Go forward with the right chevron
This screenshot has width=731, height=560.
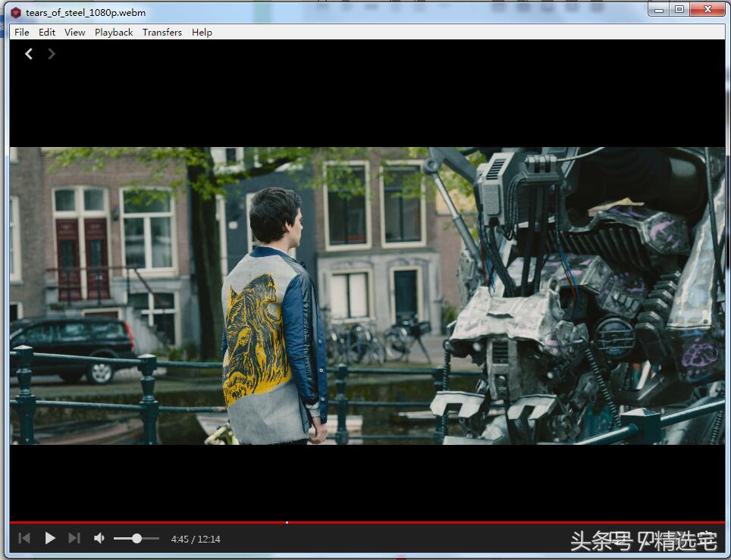(52, 54)
